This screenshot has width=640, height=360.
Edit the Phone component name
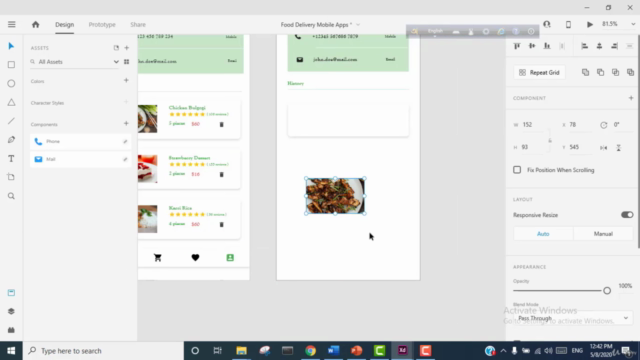point(125,142)
